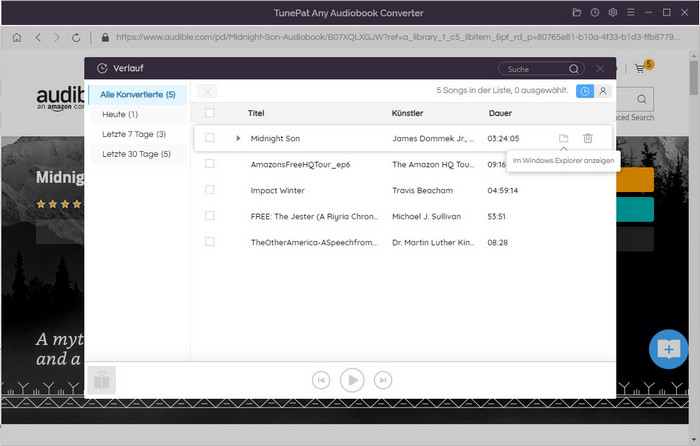700x446 pixels.
Task: Open the output folder icon in title bar
Action: click(577, 13)
